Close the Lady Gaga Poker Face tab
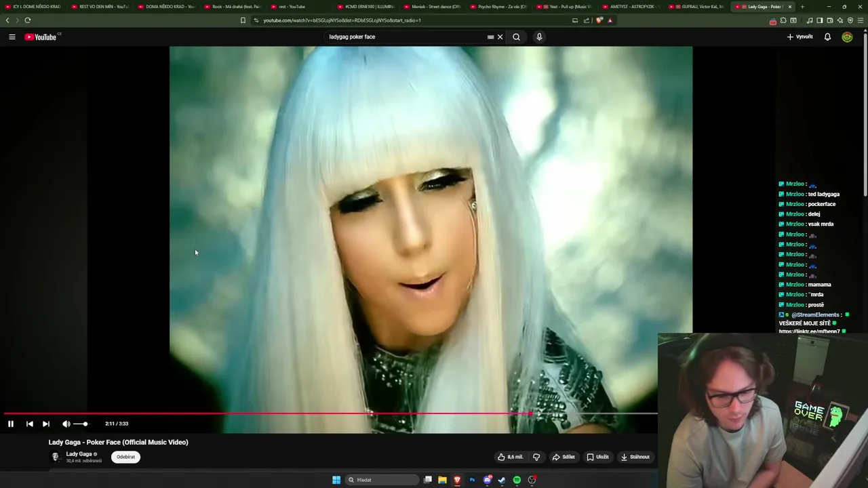This screenshot has height=488, width=868. [x=789, y=7]
